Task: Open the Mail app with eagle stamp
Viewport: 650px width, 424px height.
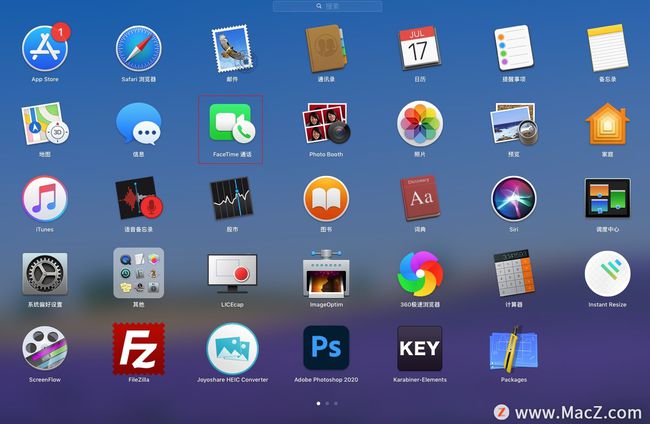Action: pyautogui.click(x=232, y=48)
